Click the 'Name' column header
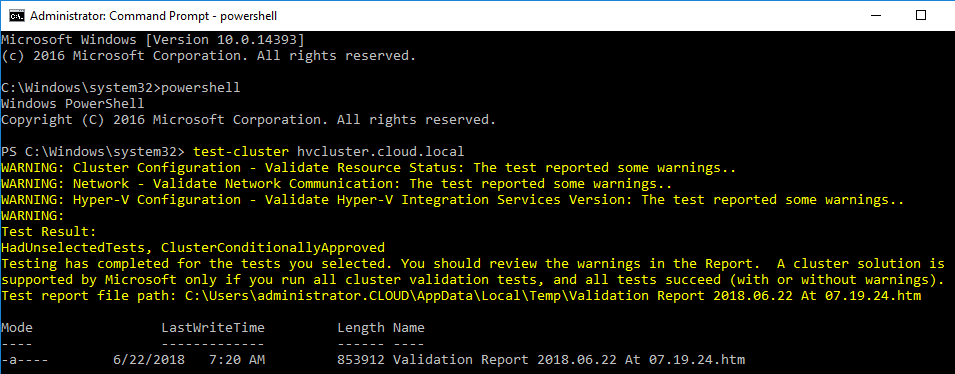The width and height of the screenshot is (955, 374). click(409, 328)
